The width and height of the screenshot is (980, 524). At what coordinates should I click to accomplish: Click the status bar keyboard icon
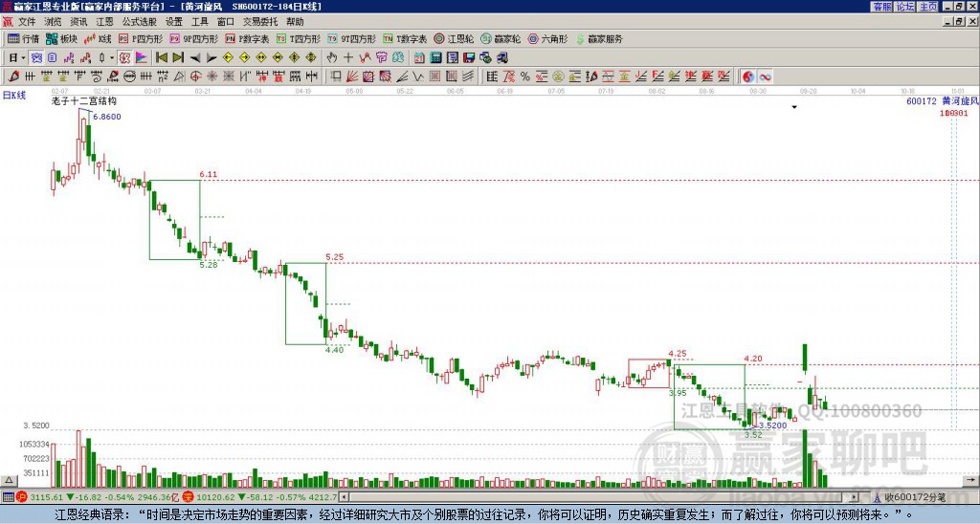tap(8, 497)
